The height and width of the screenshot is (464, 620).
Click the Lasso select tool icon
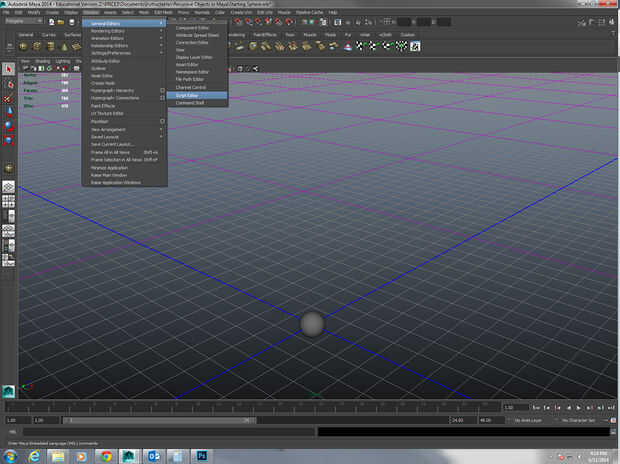point(8,83)
